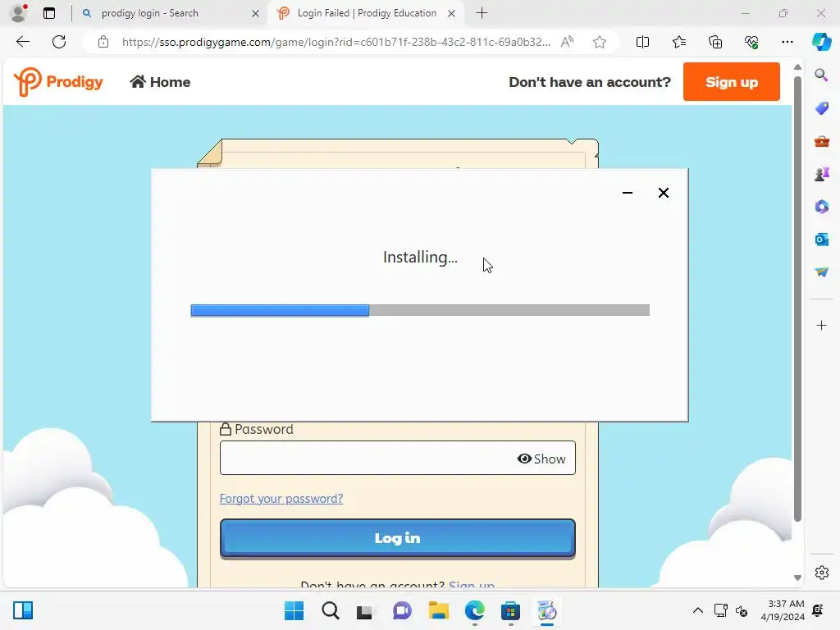The height and width of the screenshot is (630, 840).
Task: Open muted volume tray icon
Action: (x=742, y=610)
